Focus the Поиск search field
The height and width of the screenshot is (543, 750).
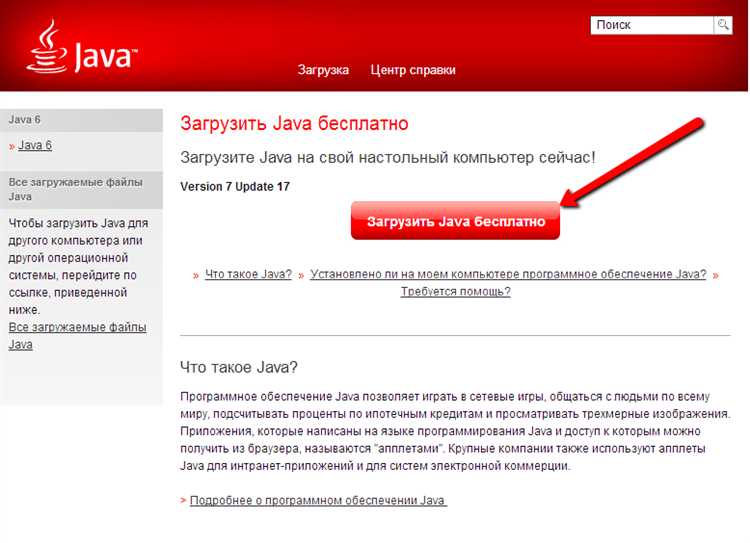click(x=652, y=25)
